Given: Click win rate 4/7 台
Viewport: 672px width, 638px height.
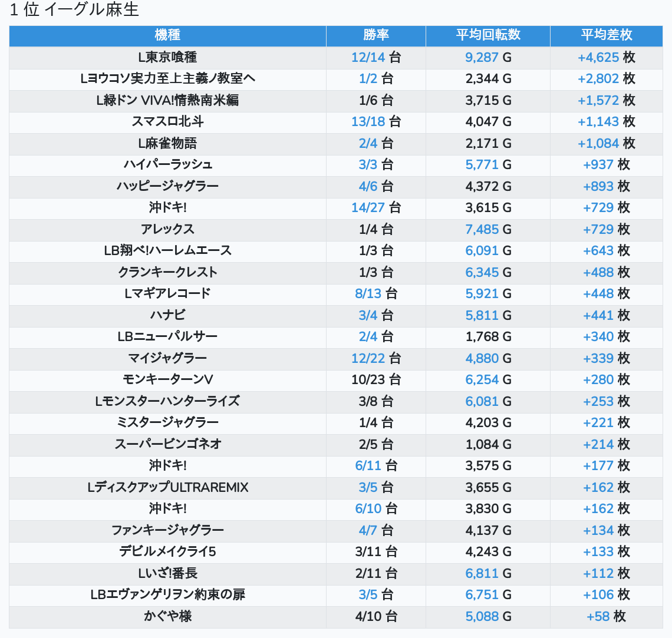Looking at the screenshot, I should click(376, 531).
